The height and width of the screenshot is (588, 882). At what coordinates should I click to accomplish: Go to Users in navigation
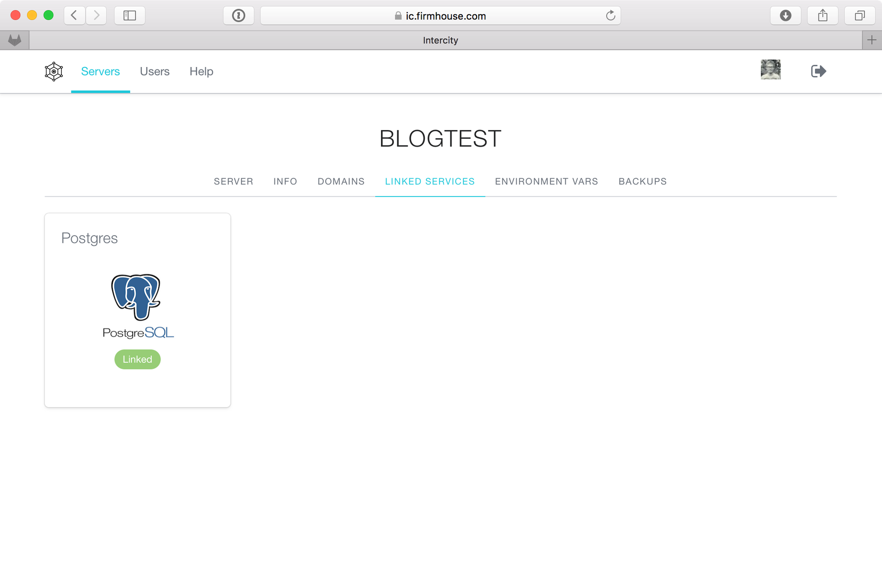[154, 71]
